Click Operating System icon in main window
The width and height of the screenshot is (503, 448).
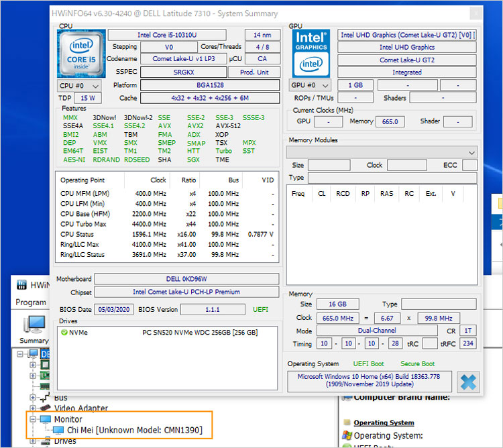click(x=347, y=423)
